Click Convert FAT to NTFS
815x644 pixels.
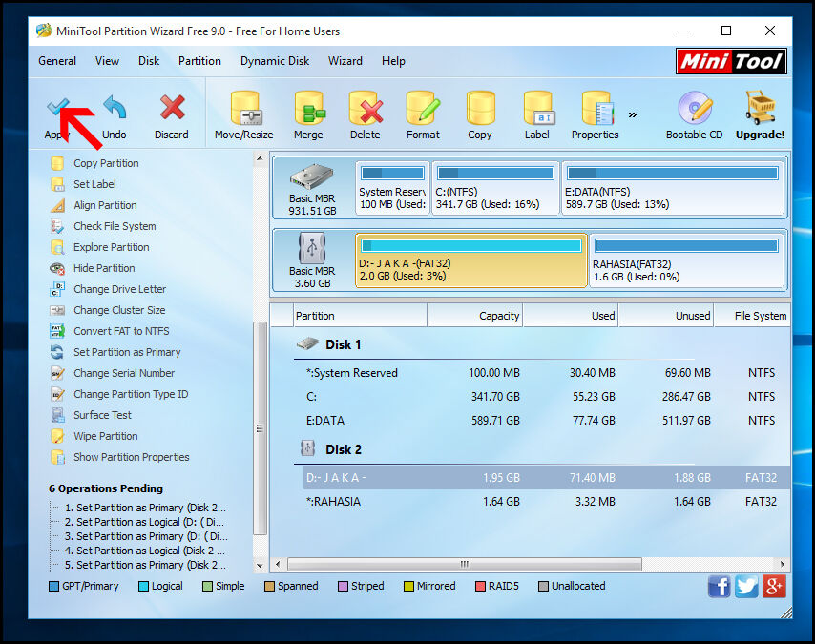pos(121,331)
